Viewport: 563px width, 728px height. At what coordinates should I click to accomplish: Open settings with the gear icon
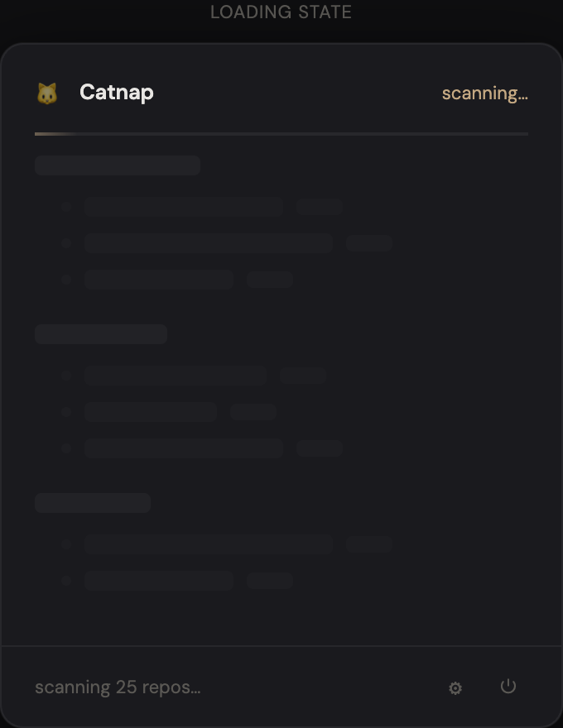coord(455,688)
